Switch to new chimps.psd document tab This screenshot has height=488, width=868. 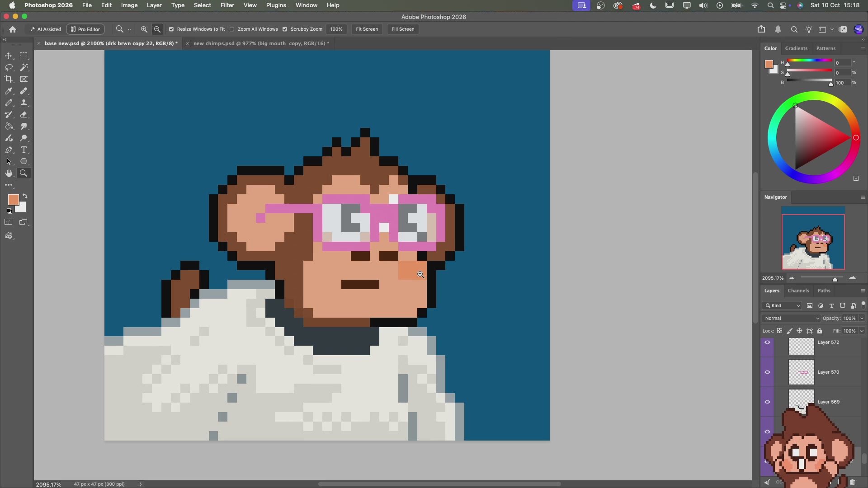click(261, 43)
